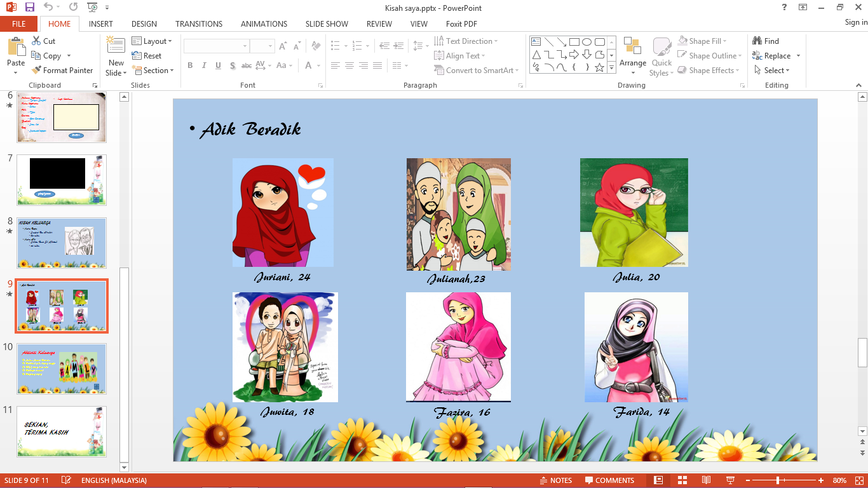Switch to the DESIGN tab
Image resolution: width=868 pixels, height=488 pixels.
144,24
